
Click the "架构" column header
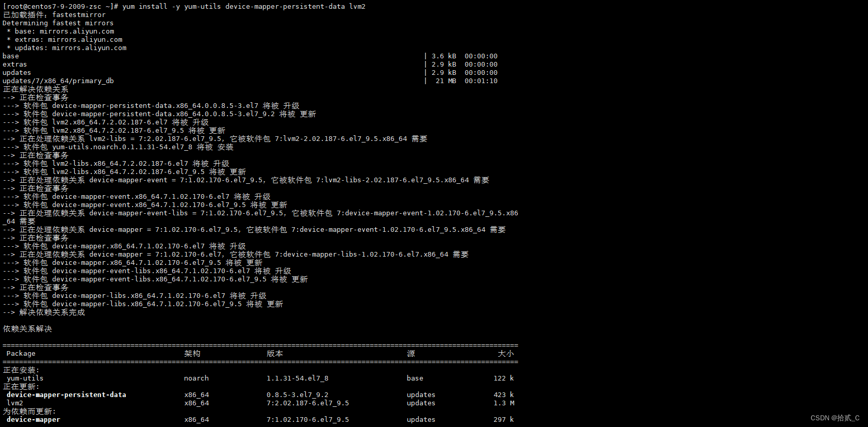[x=192, y=354]
